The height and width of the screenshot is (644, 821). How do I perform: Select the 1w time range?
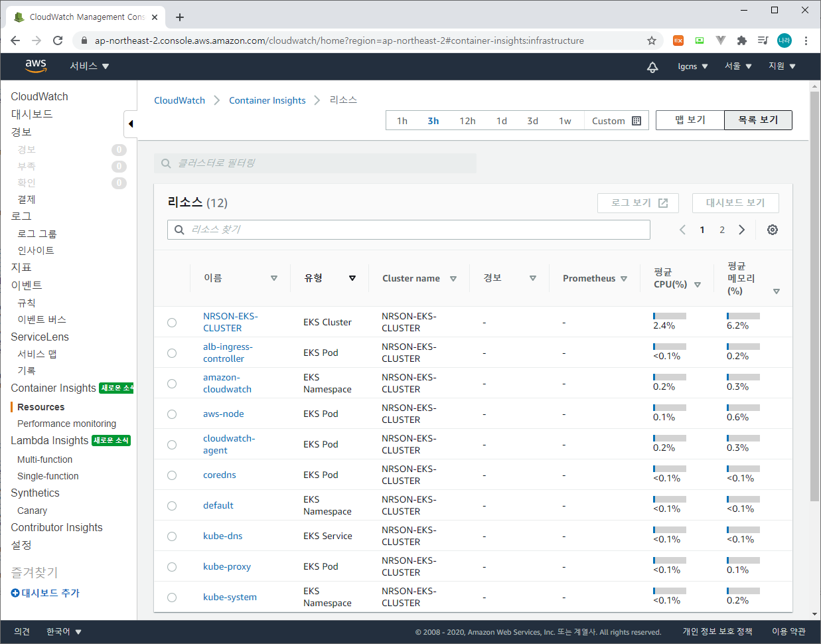[x=565, y=121]
